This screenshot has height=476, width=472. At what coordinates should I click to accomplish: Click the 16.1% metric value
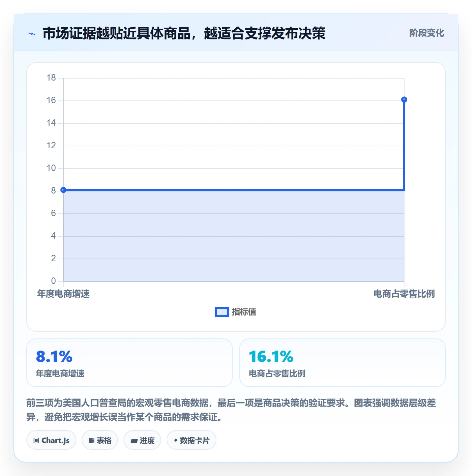click(x=271, y=357)
